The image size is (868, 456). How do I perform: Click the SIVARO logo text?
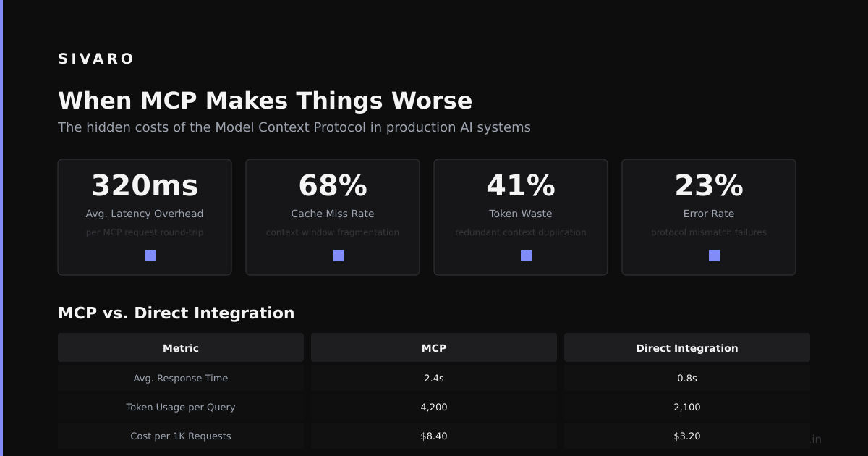96,59
